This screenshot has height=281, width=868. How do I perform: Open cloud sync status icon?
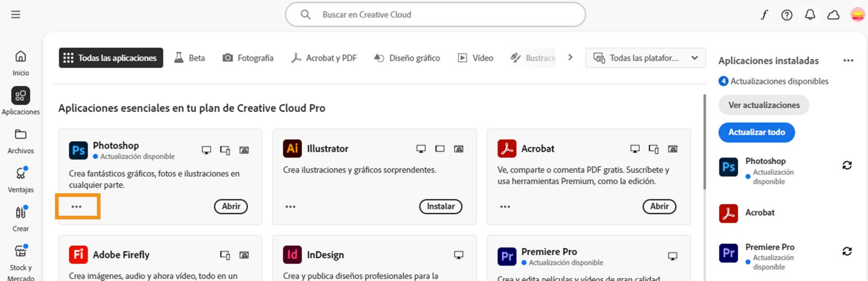(x=833, y=15)
